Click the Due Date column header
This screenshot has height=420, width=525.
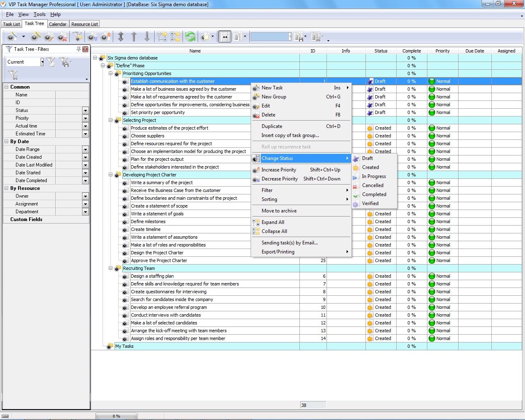(x=475, y=51)
